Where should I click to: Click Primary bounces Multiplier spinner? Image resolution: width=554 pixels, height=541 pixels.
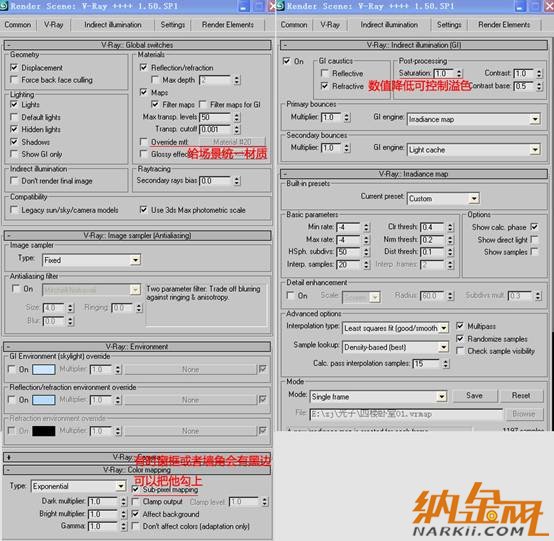point(347,117)
